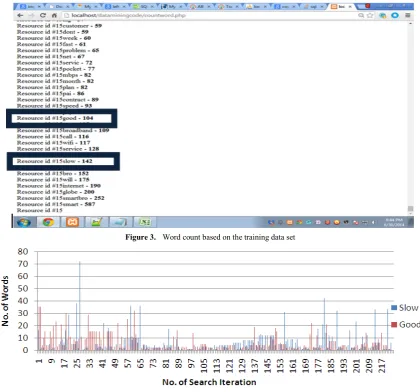Select the row 'good - 104'
Viewport: 420px width, 392px height.
pyautogui.click(x=55, y=118)
